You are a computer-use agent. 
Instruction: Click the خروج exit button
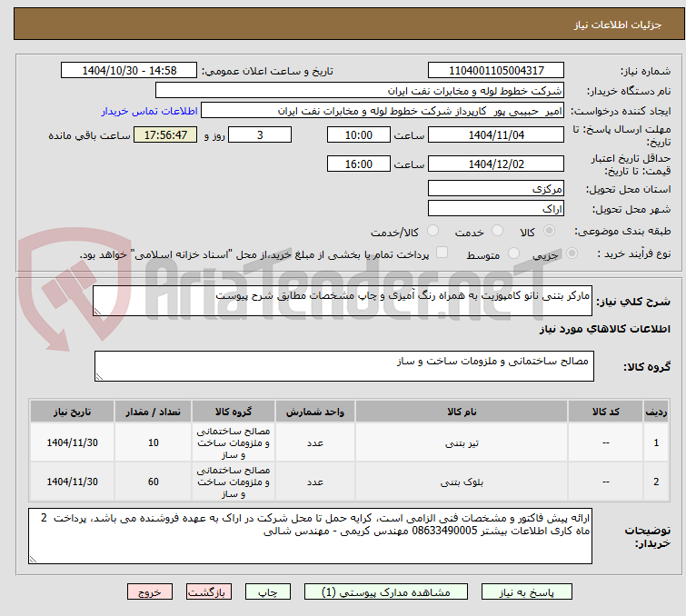[150, 592]
